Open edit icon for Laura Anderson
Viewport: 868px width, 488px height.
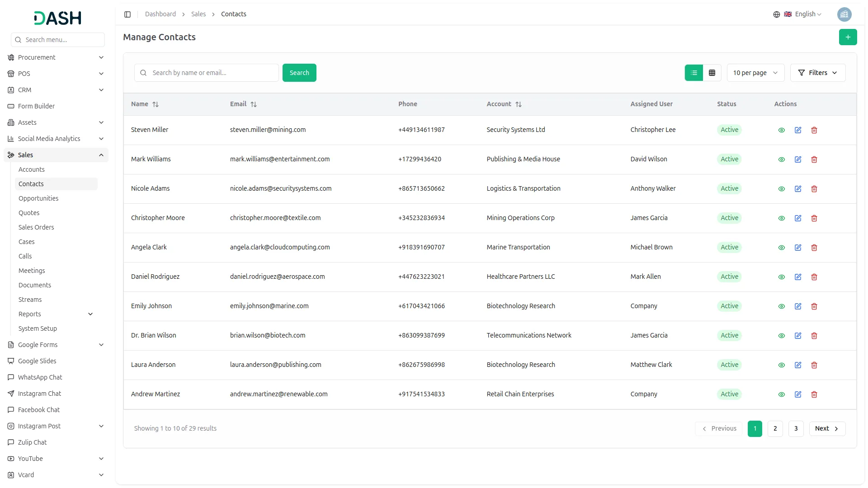pos(798,365)
